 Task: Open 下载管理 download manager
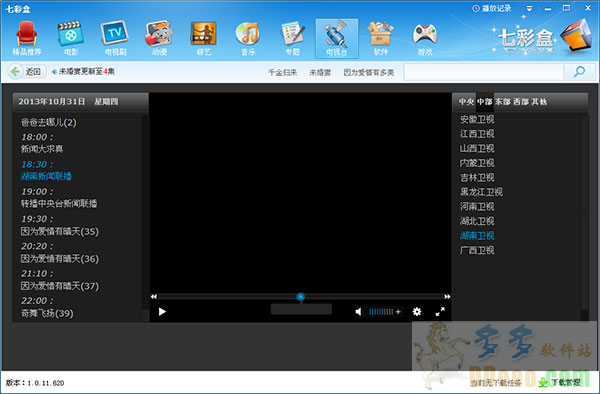tap(560, 382)
